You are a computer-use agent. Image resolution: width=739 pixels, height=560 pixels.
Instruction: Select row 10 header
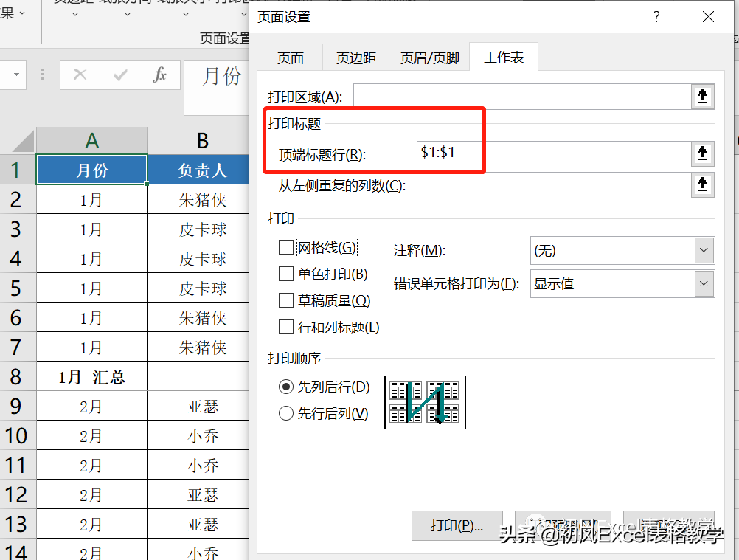[18, 435]
